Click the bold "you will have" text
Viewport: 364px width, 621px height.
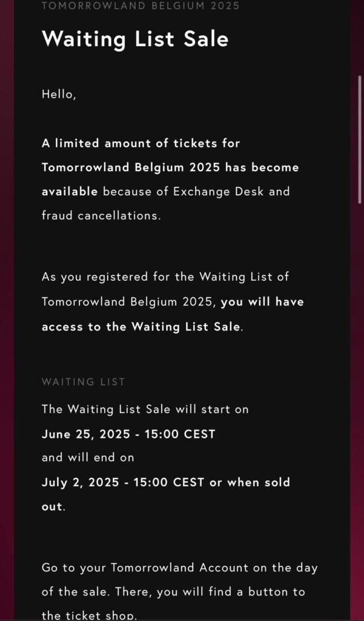click(x=262, y=301)
